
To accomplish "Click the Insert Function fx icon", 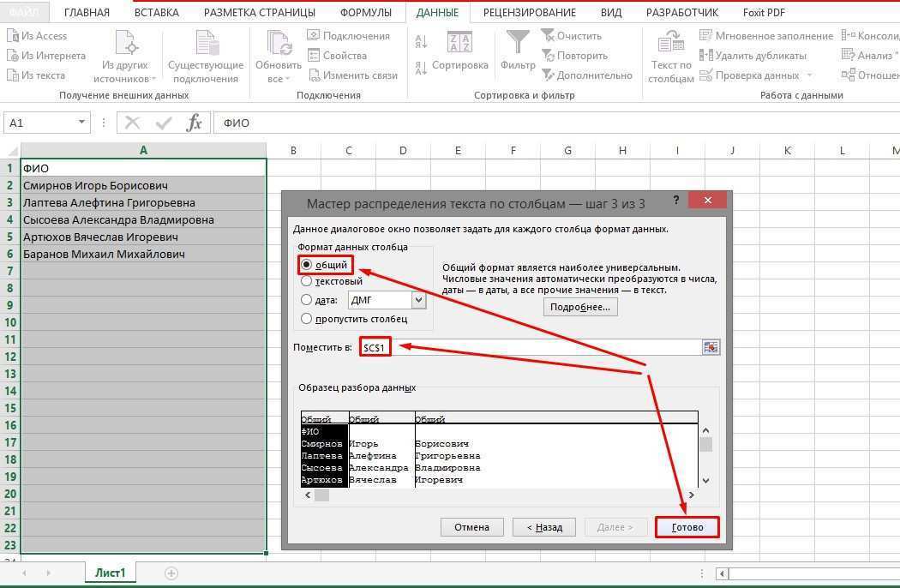I will (195, 122).
